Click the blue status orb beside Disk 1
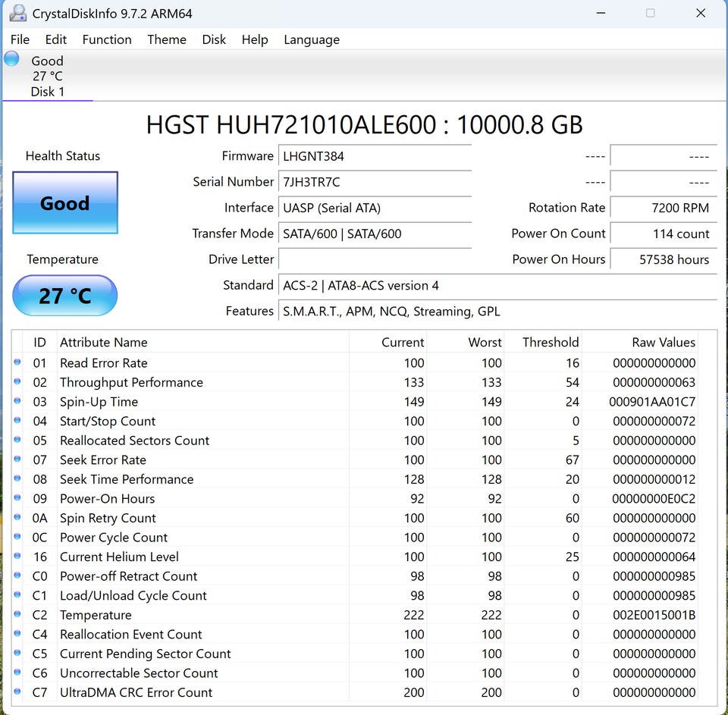The height and width of the screenshot is (715, 728). click(x=12, y=59)
